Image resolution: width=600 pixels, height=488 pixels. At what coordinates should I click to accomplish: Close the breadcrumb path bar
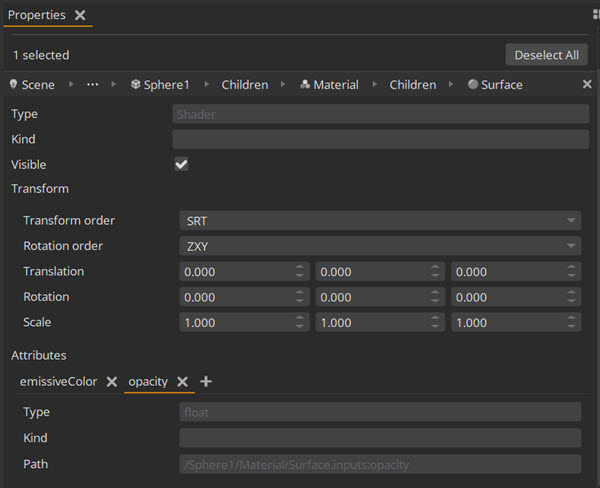click(587, 85)
